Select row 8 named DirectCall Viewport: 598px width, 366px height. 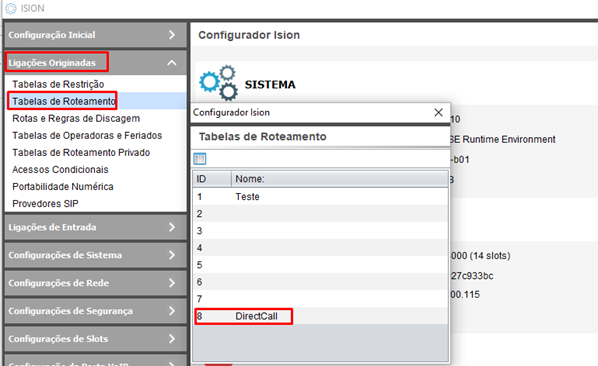click(320, 316)
